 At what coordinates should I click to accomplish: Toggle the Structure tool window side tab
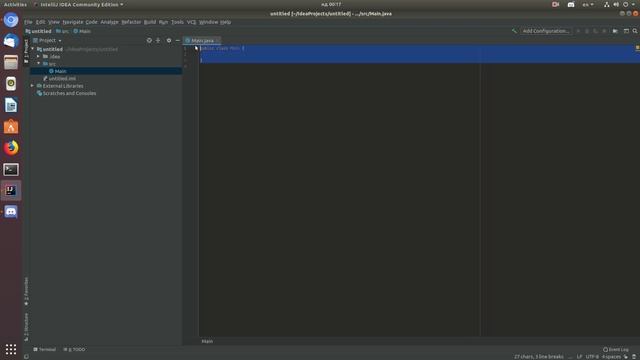click(x=26, y=327)
